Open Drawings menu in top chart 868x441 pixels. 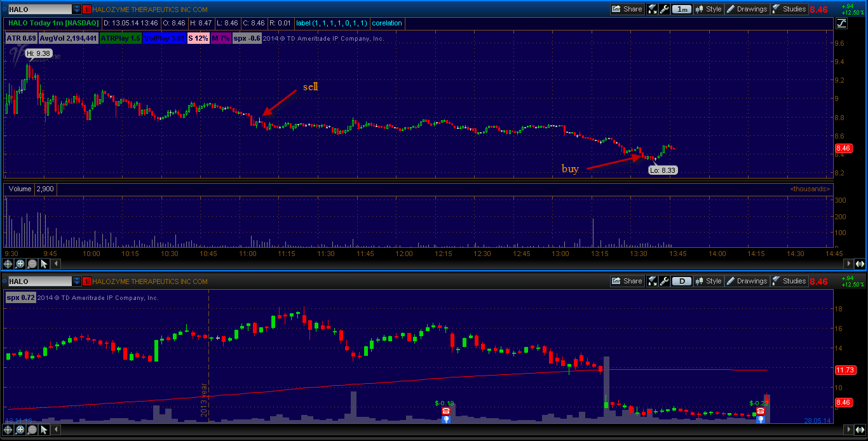coord(747,9)
